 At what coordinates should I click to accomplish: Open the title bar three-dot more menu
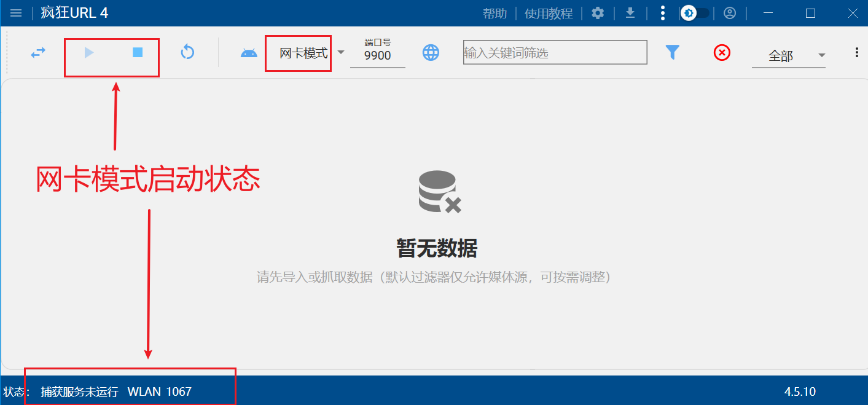click(x=662, y=13)
